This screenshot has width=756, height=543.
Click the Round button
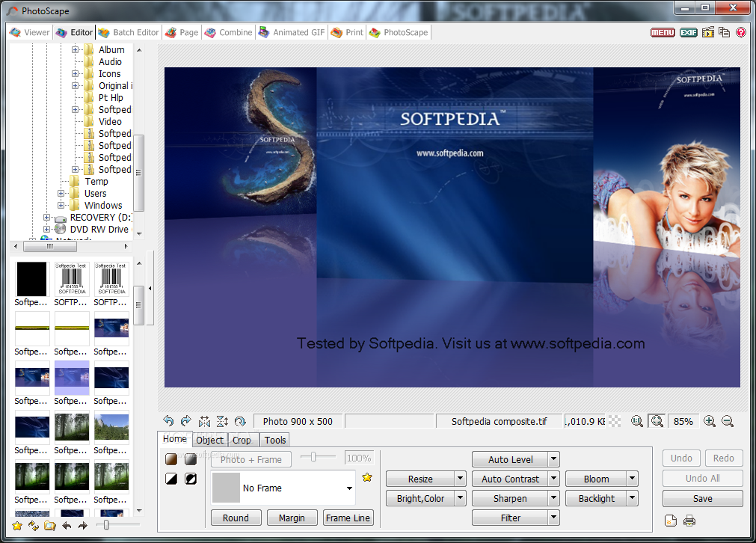tap(236, 518)
